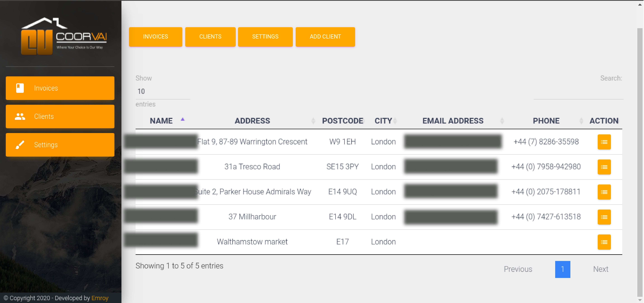Open the top Invoices tab button

[156, 37]
